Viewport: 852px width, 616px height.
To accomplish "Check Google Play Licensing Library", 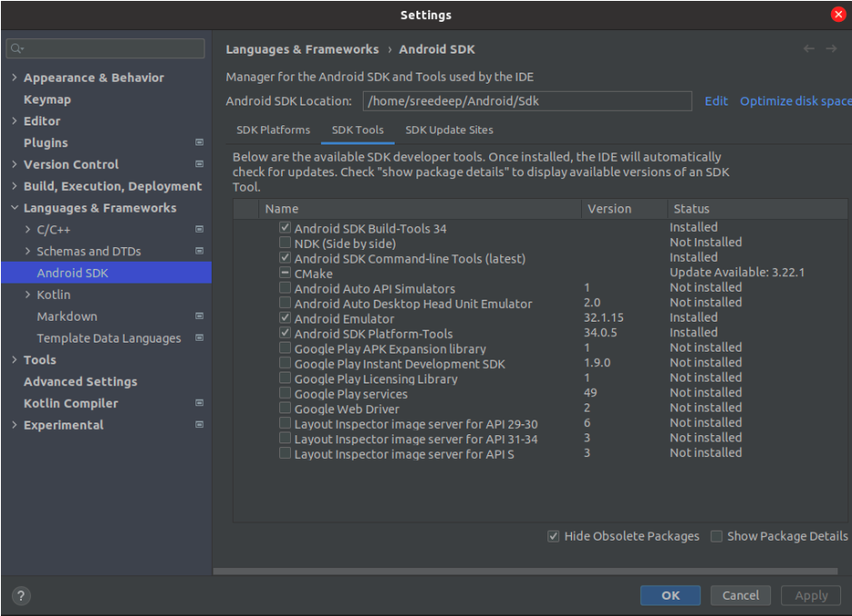I will (285, 378).
